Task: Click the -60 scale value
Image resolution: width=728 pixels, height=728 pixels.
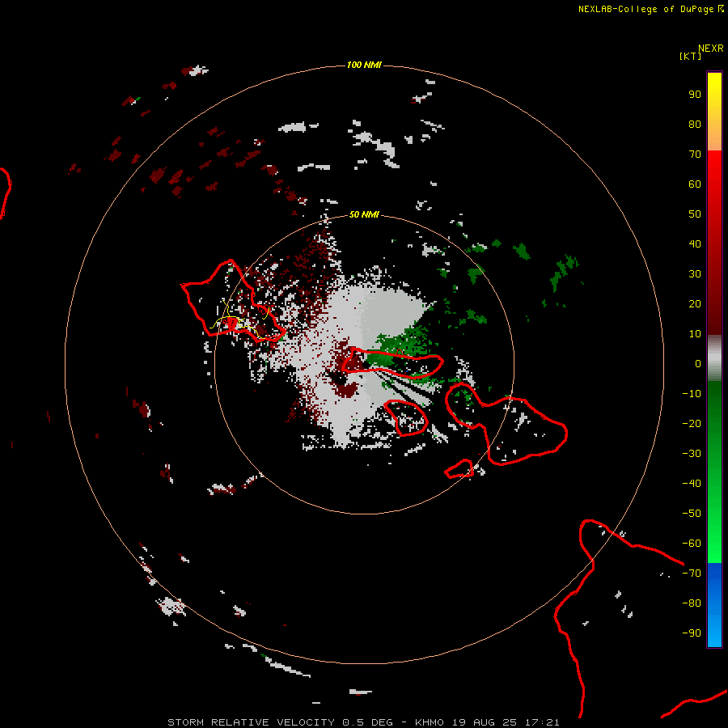Action: 692,544
